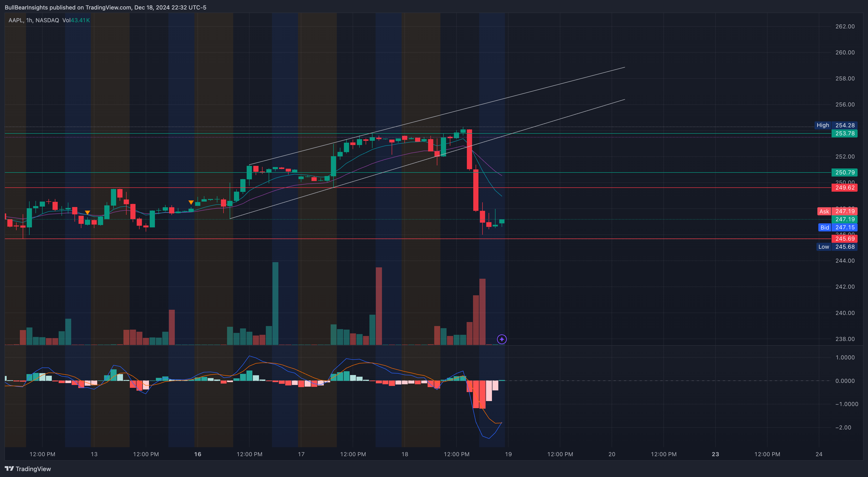Viewport: 868px width, 477px height.
Task: Click 0.0000 on the MACD scale
Action: click(845, 381)
